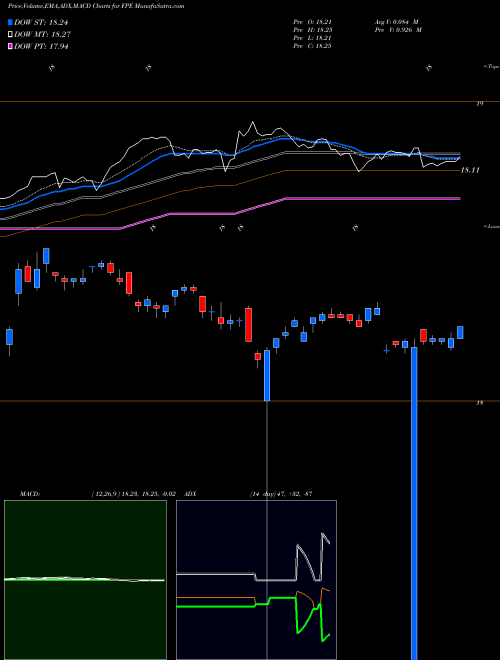Select the 'DOW PT: 17.94' legend text
Image resolution: width=500 pixels, height=660 pixels.
(x=41, y=46)
